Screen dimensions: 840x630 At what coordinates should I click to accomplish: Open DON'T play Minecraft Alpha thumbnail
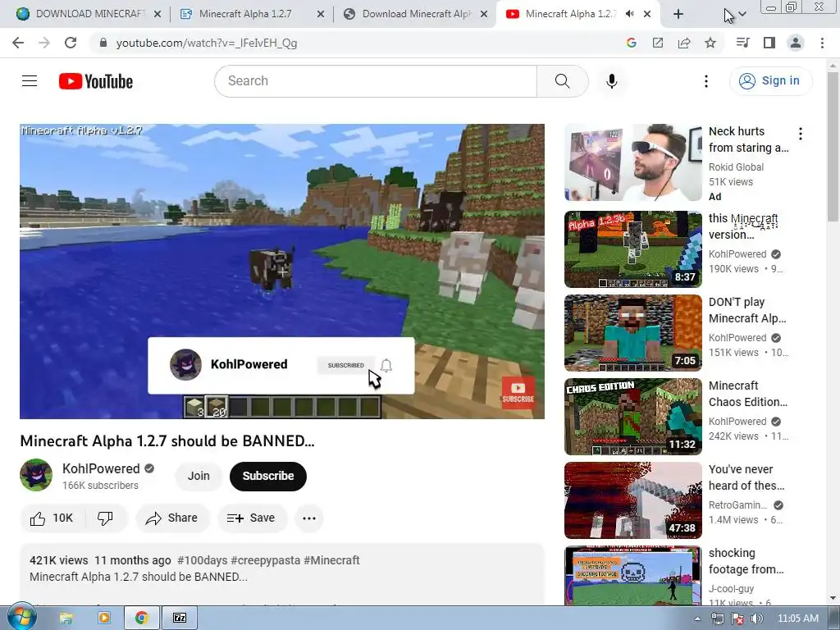tap(632, 333)
